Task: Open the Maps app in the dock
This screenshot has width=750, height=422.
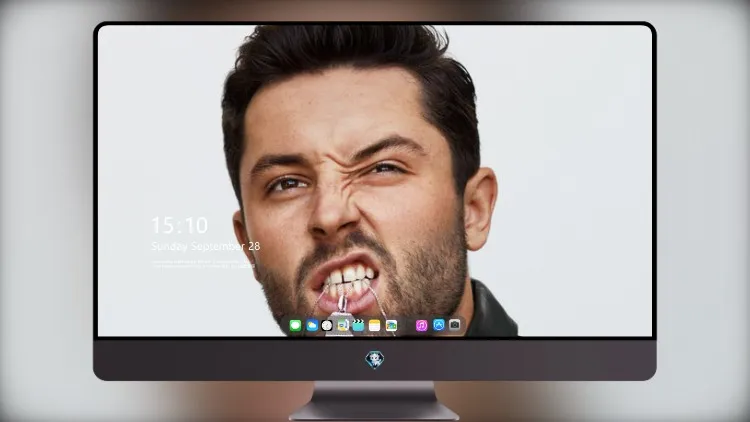Action: coord(342,326)
